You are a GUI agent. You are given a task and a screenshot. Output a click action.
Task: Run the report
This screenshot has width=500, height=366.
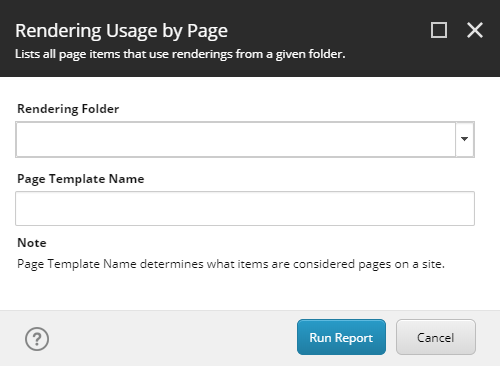341,337
